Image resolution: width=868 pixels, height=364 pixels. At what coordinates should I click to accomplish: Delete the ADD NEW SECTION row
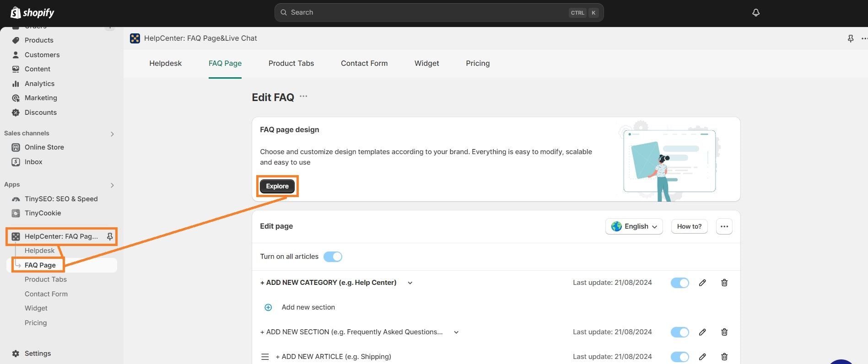click(x=724, y=332)
